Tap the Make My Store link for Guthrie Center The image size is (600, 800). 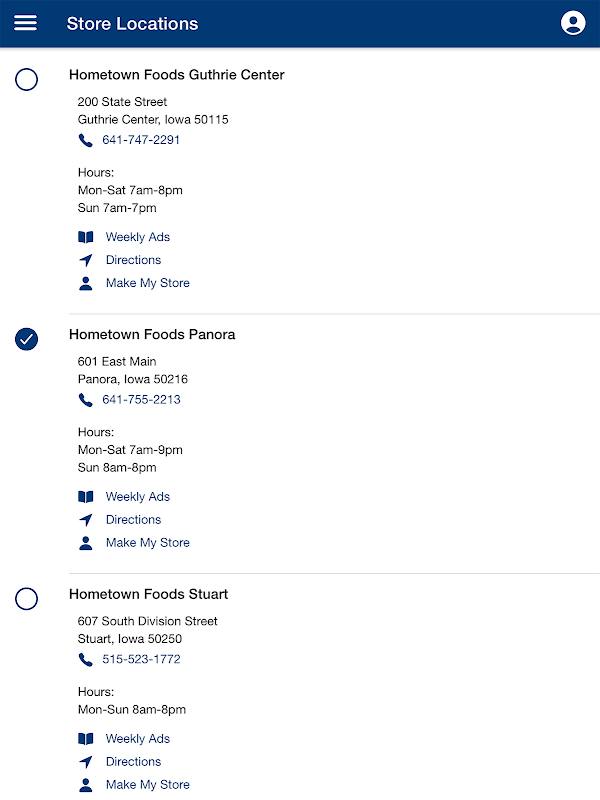point(147,283)
